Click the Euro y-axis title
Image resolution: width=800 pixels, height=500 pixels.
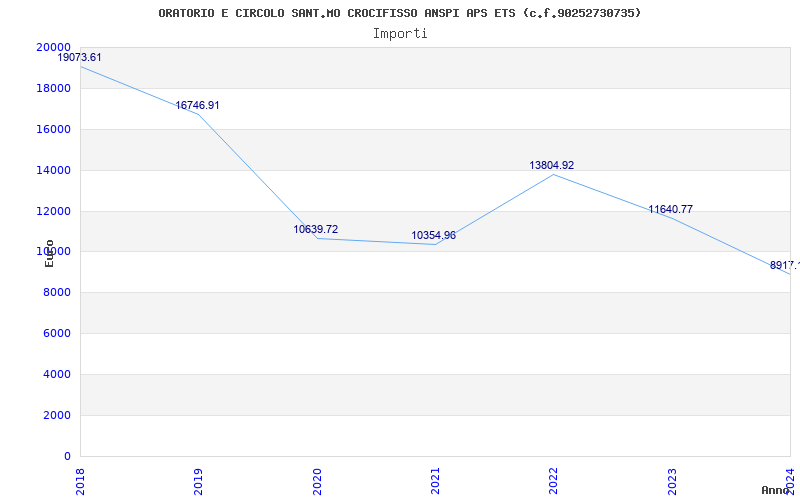tap(49, 253)
